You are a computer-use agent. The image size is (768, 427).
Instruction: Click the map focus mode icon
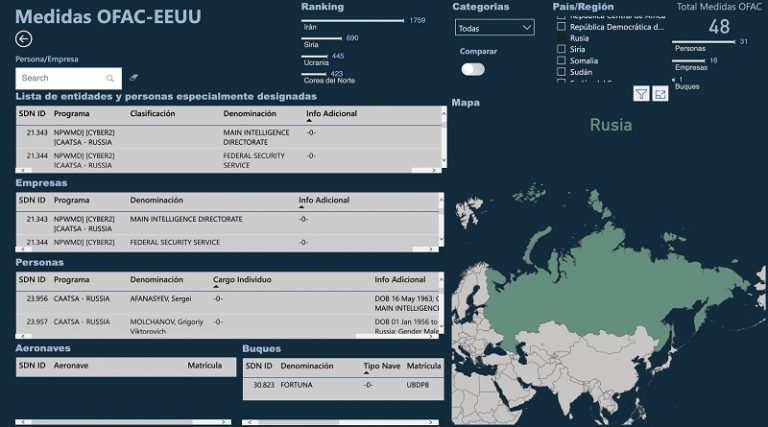pos(660,94)
